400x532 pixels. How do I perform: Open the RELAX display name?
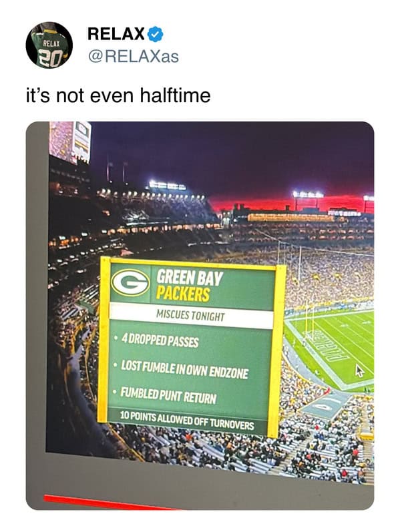tap(116, 34)
